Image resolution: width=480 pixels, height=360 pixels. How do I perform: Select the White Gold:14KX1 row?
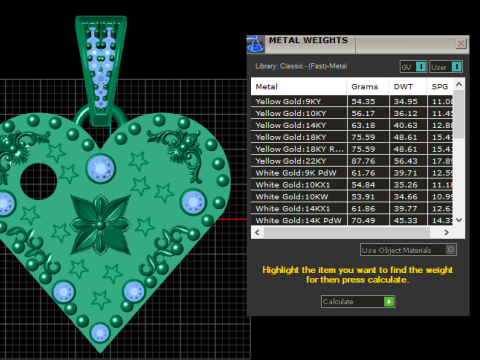coord(352,208)
